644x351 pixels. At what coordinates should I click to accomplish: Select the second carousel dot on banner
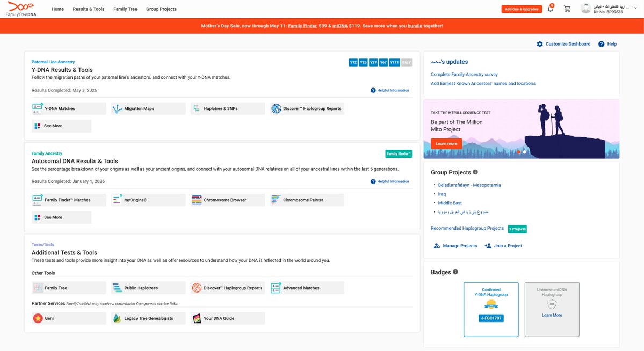click(524, 152)
